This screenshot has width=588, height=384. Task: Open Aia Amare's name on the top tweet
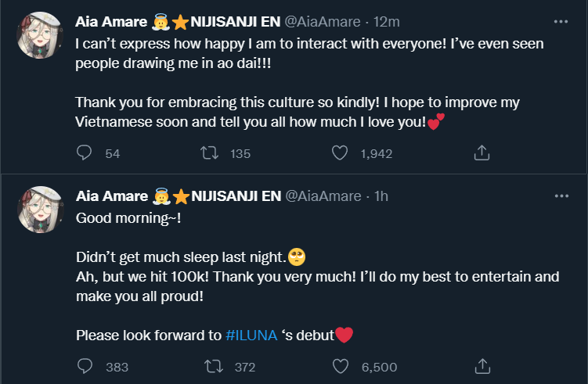112,21
